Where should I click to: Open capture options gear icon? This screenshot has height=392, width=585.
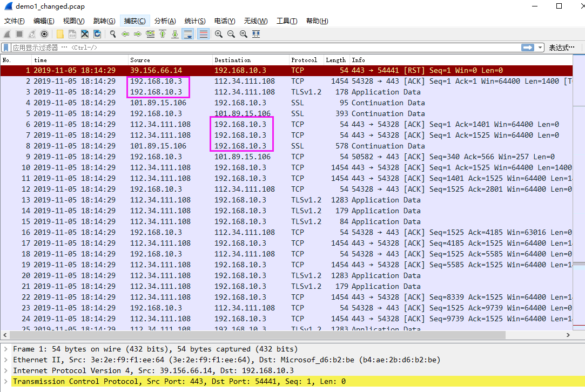click(x=44, y=35)
